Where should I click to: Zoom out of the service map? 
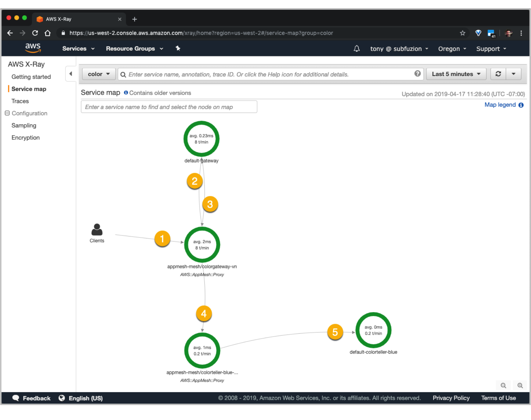tap(503, 385)
